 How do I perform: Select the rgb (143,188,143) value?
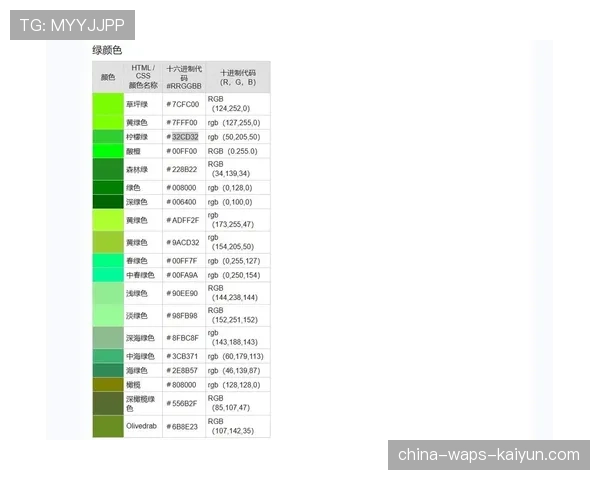point(233,337)
